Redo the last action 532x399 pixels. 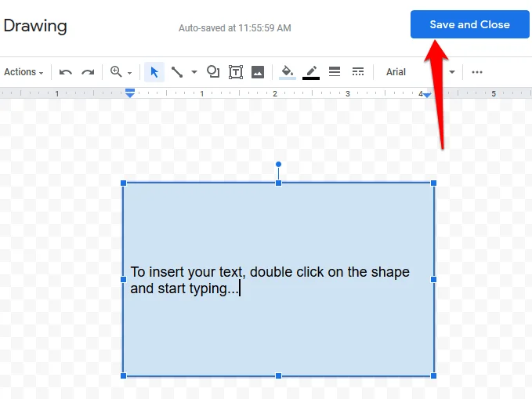pyautogui.click(x=88, y=72)
